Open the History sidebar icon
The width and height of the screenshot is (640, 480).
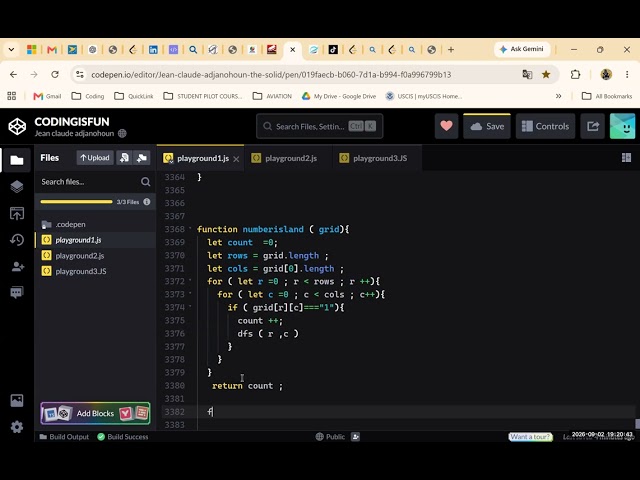pyautogui.click(x=16, y=240)
